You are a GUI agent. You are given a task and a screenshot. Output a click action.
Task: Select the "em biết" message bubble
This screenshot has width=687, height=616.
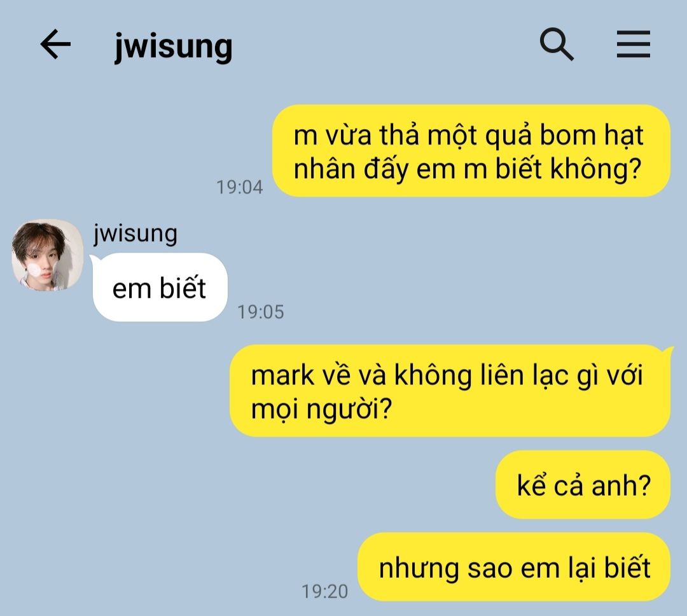point(160,288)
